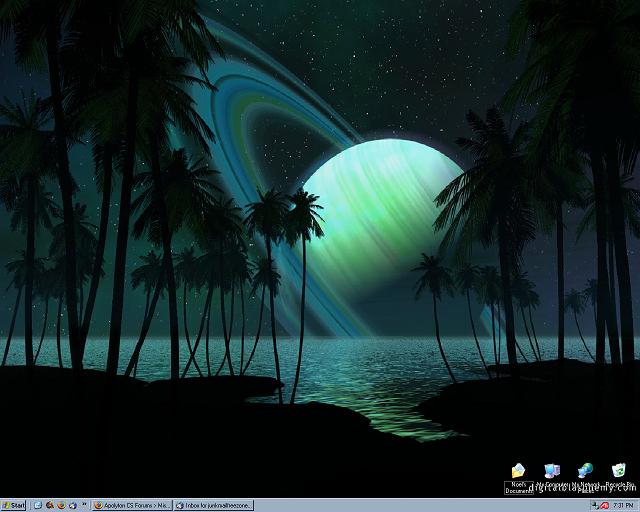Click the Quick Launch icon left of Firefox
Viewport: 640px width, 512px height.
pyautogui.click(x=48, y=506)
